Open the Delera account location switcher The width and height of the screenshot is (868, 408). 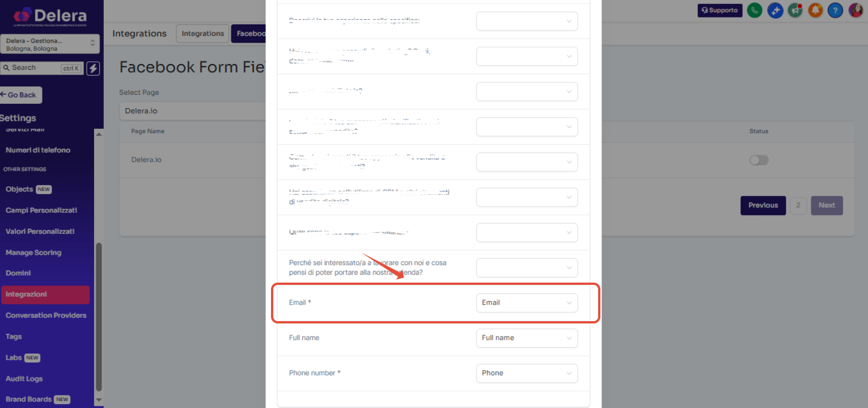[50, 44]
